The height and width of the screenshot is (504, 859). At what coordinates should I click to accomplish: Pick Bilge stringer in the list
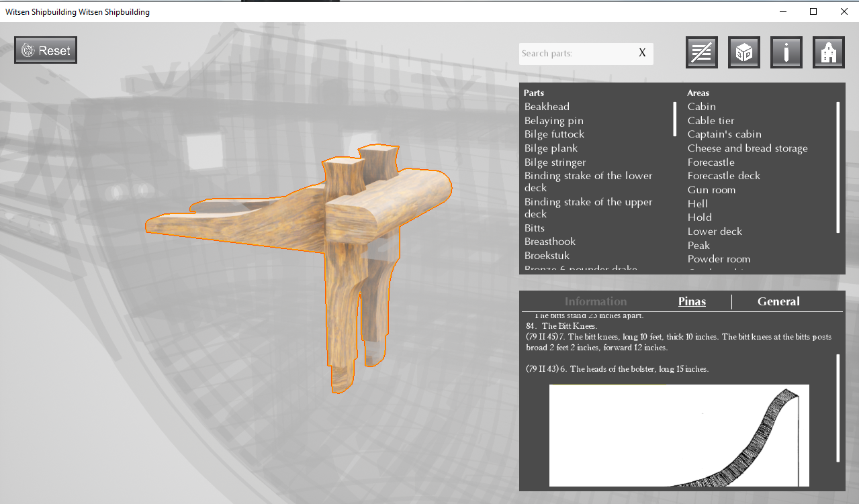coord(555,162)
